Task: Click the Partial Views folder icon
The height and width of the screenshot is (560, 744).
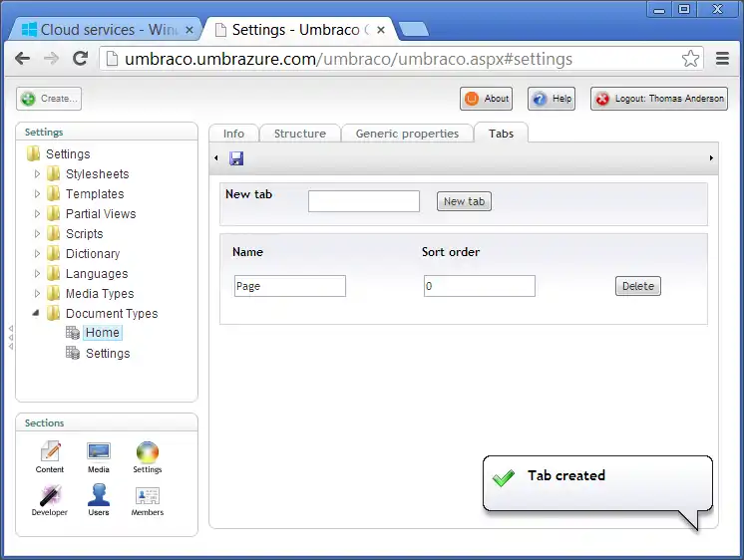Action: [54, 213]
